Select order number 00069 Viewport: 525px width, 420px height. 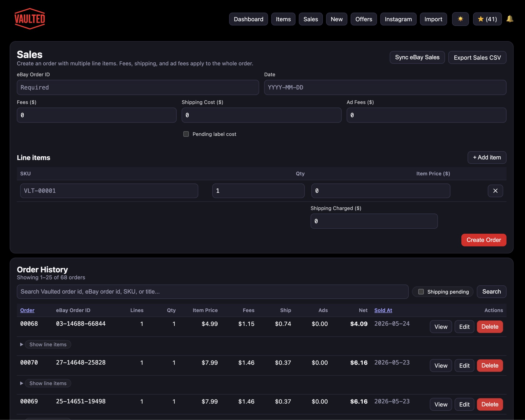click(x=29, y=401)
